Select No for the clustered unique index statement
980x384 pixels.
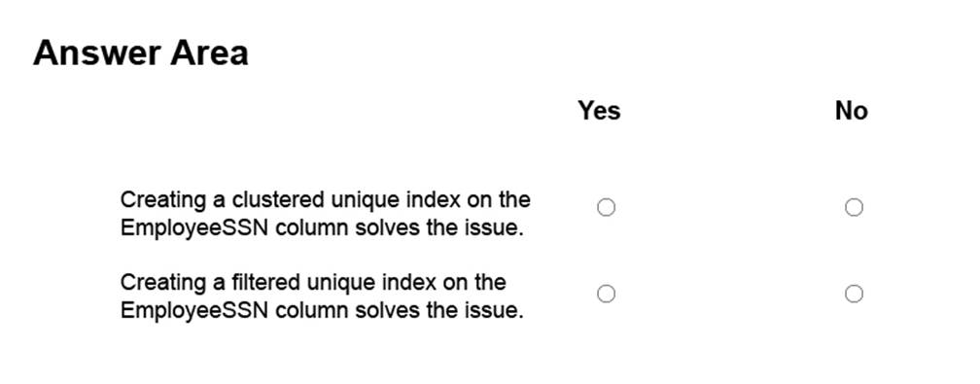tap(854, 207)
